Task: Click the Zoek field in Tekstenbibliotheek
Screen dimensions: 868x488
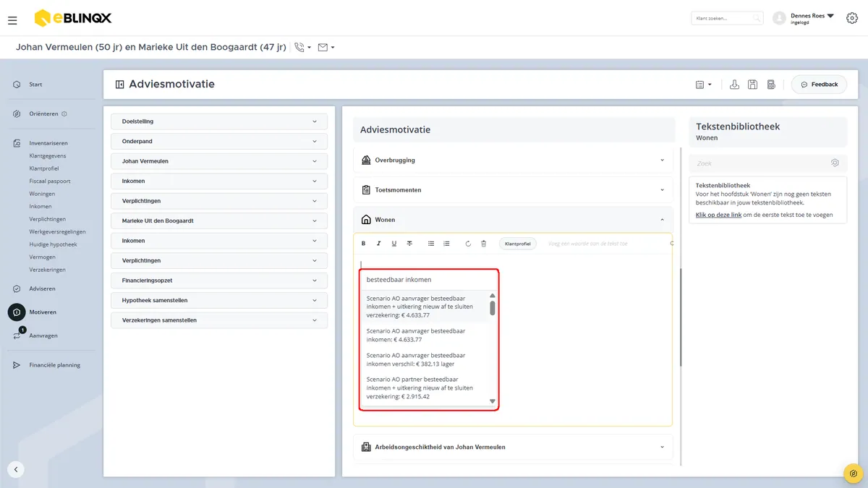Action: tap(767, 163)
